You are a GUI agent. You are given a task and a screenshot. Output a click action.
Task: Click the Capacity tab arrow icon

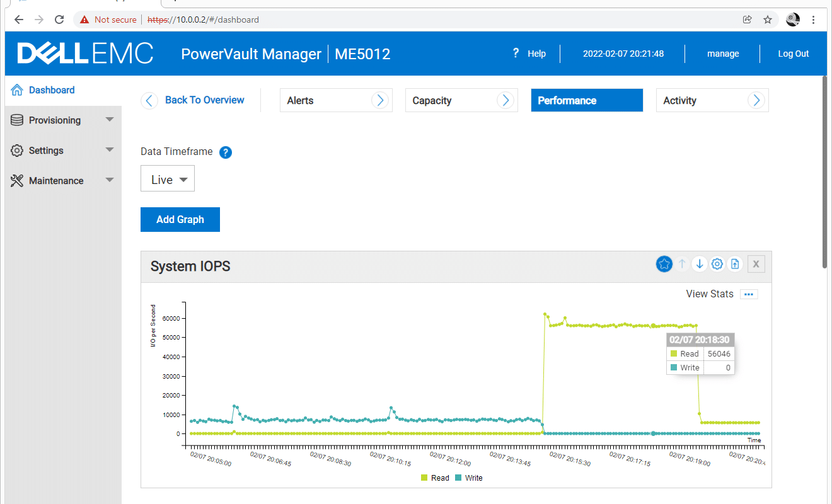pyautogui.click(x=505, y=100)
